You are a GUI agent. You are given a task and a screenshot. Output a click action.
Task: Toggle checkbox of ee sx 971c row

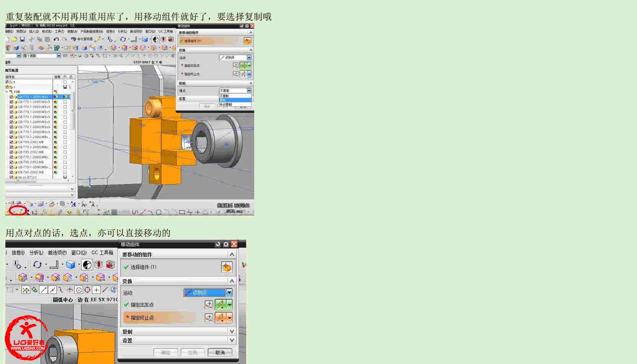tap(11, 177)
